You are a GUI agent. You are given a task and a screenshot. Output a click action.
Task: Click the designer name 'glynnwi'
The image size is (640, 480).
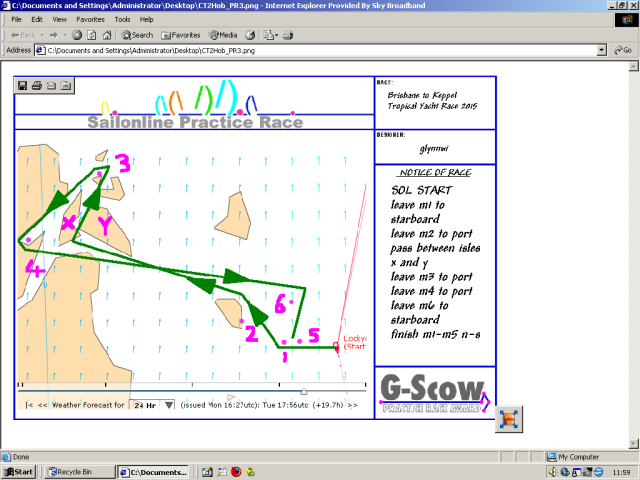click(x=433, y=149)
